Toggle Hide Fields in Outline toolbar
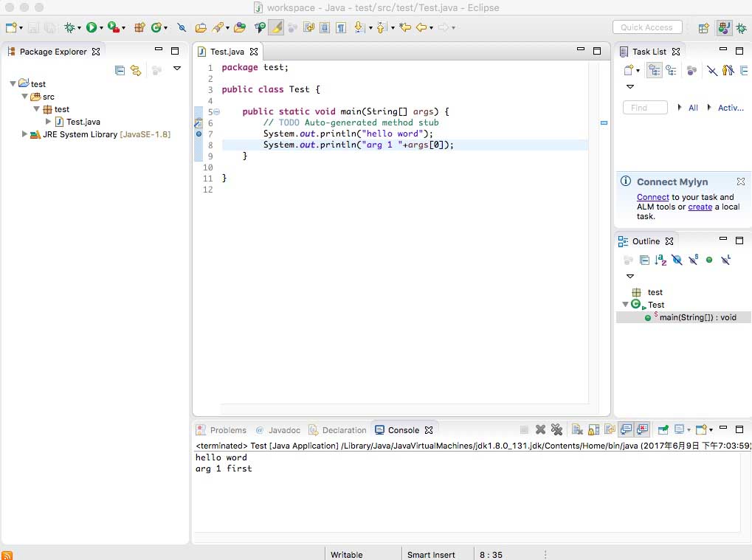The height and width of the screenshot is (560, 752). (677, 260)
